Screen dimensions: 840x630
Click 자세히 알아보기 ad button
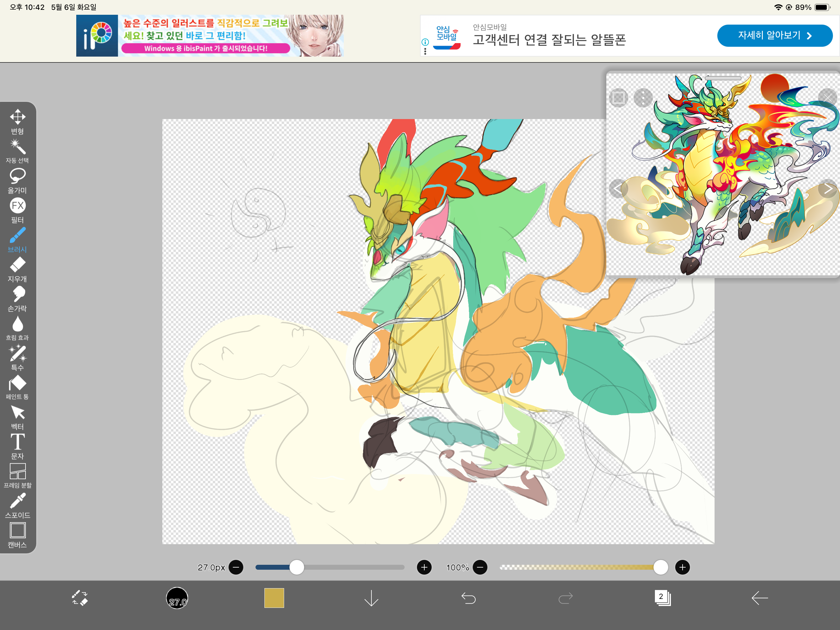[x=775, y=36]
